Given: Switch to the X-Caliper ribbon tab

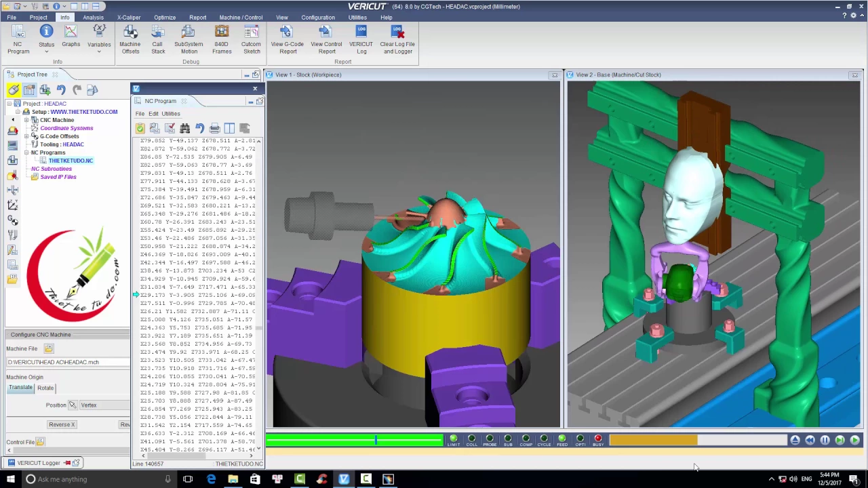Looking at the screenshot, I should click(129, 18).
